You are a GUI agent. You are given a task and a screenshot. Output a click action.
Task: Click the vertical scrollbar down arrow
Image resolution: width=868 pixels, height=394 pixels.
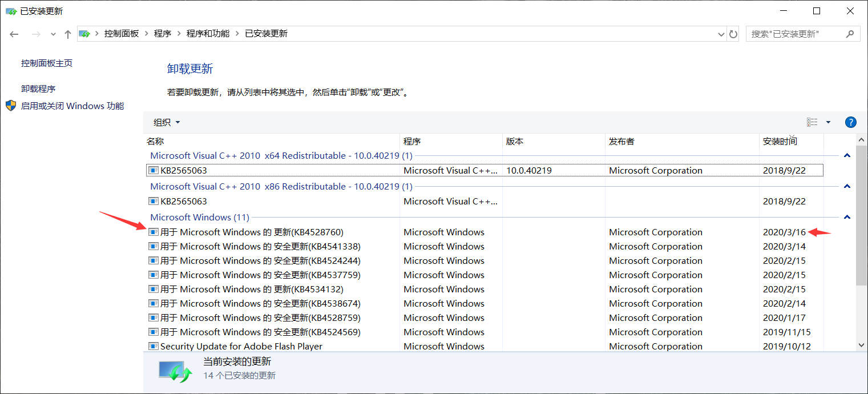(x=862, y=344)
